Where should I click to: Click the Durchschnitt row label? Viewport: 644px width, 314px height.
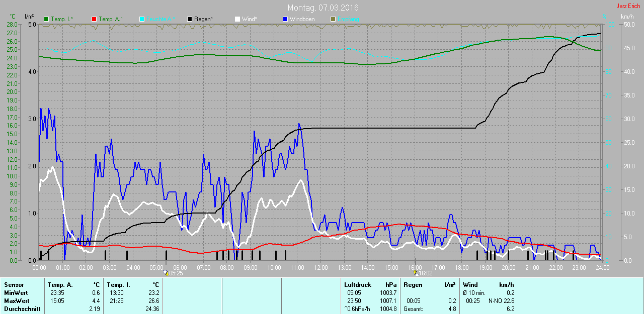click(x=22, y=309)
